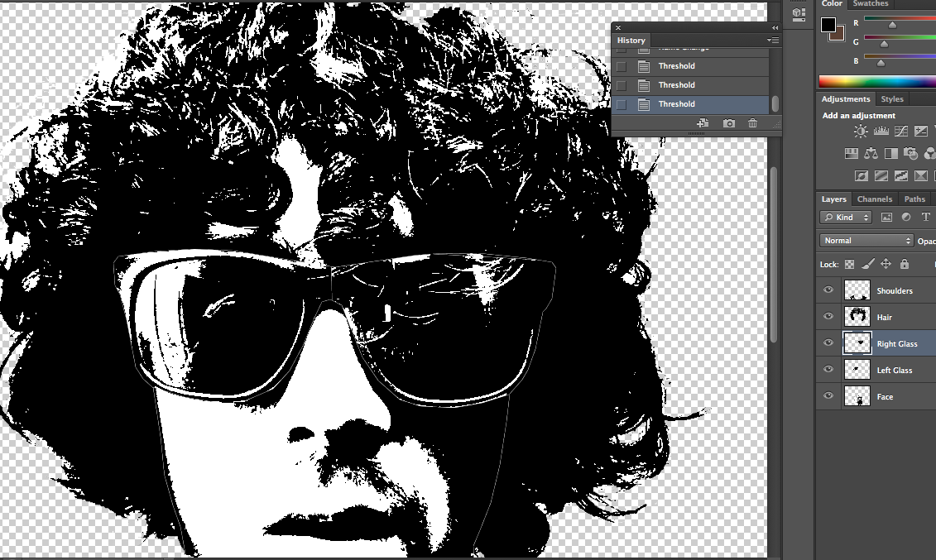The height and width of the screenshot is (560, 936).
Task: Toggle visibility of Left Glass layer
Action: point(828,369)
